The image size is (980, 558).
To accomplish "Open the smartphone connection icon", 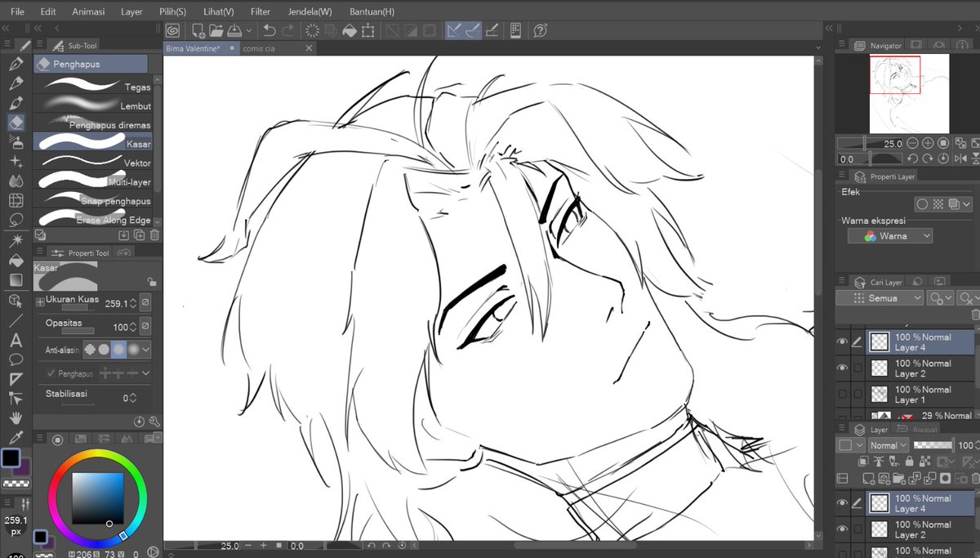I will [x=516, y=30].
